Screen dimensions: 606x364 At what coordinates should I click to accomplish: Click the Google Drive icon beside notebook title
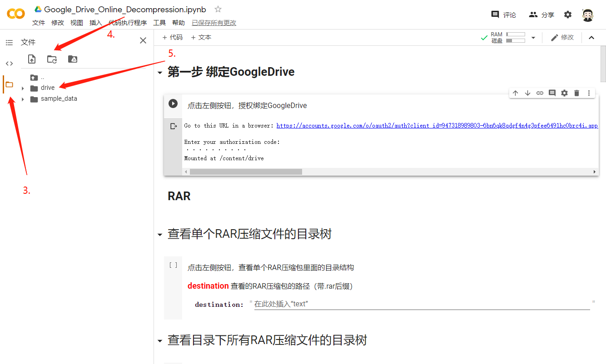(38, 9)
